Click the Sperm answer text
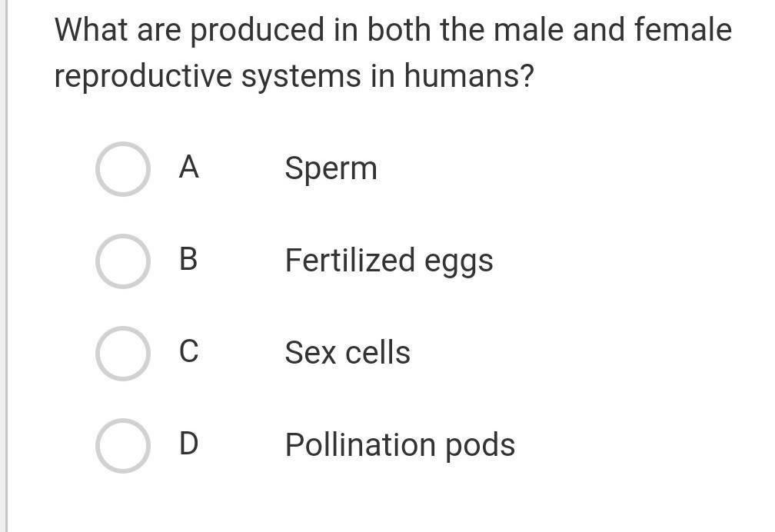 (x=331, y=168)
